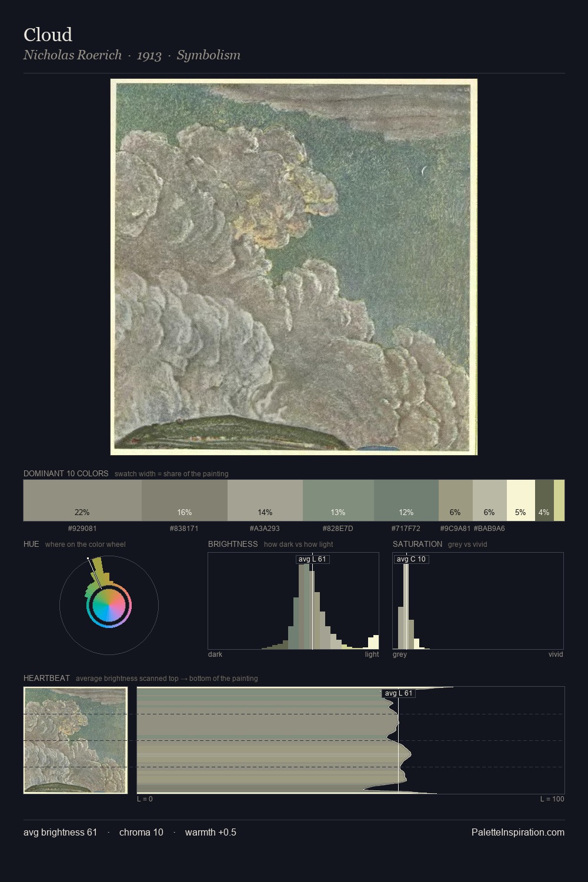The image size is (588, 882).
Task: Click the 'grey' axis label
Action: coord(400,654)
